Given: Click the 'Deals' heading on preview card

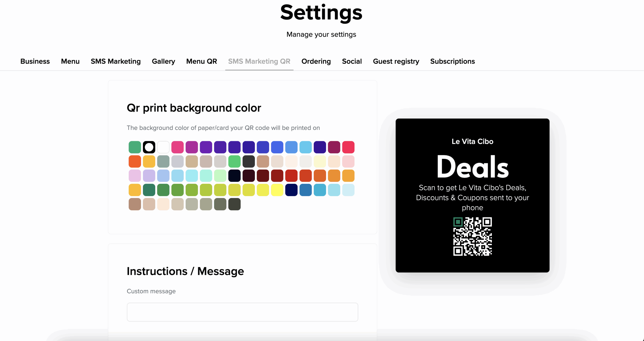Looking at the screenshot, I should [x=472, y=167].
